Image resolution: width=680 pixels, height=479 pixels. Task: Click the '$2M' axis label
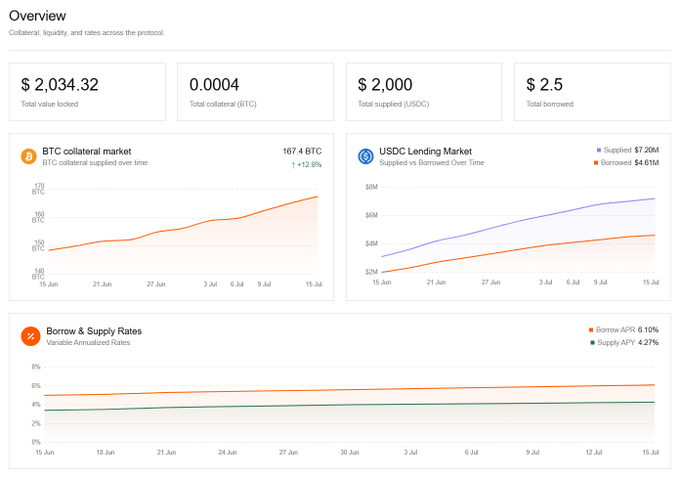tap(372, 272)
